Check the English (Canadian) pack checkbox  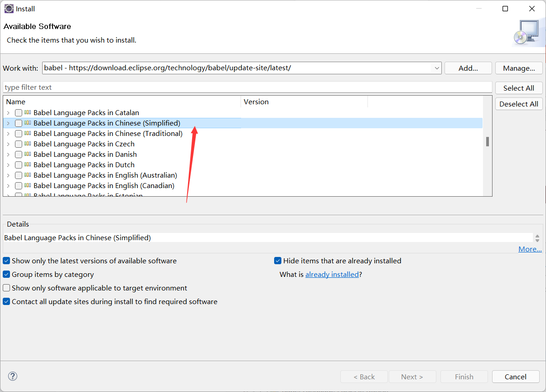[x=19, y=186]
